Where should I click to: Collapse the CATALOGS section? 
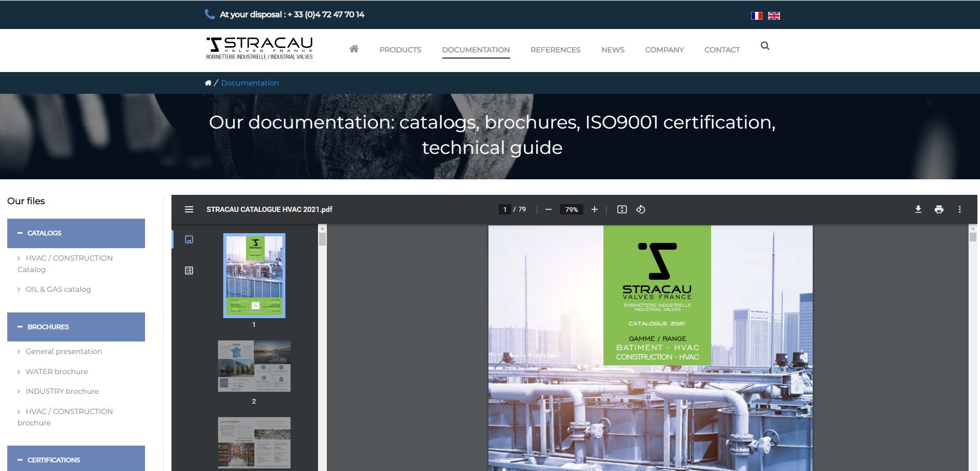76,233
